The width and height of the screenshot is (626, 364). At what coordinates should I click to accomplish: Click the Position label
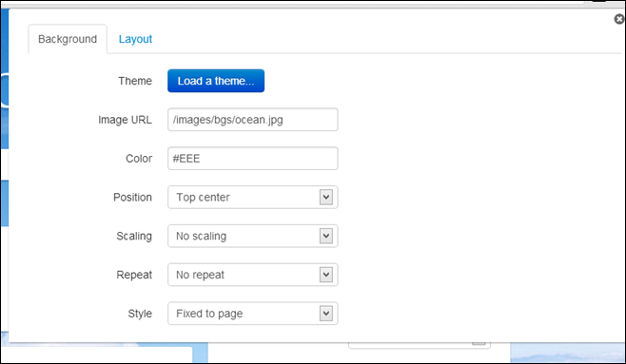coord(132,198)
